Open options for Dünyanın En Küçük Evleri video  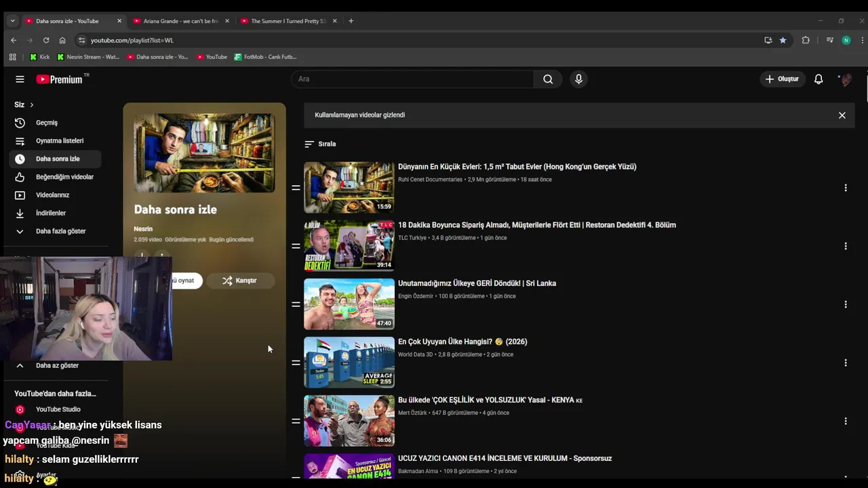pyautogui.click(x=846, y=188)
